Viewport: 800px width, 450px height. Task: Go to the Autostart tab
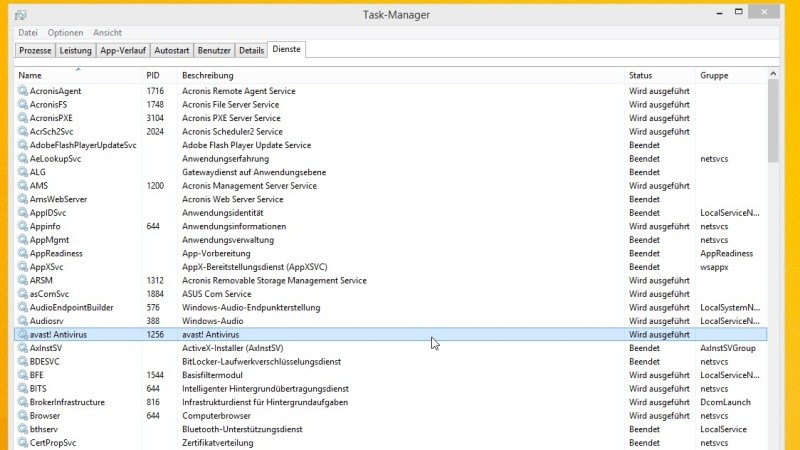tap(172, 50)
